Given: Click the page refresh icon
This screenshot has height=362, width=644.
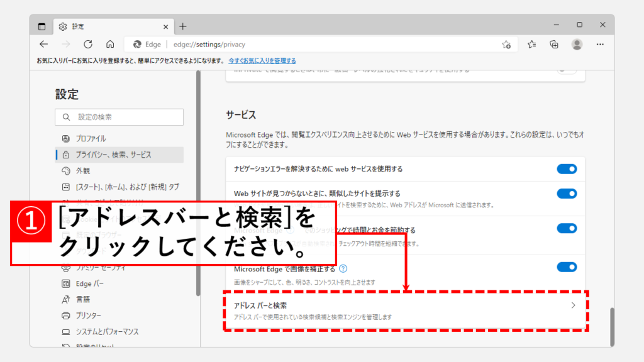Looking at the screenshot, I should 88,45.
